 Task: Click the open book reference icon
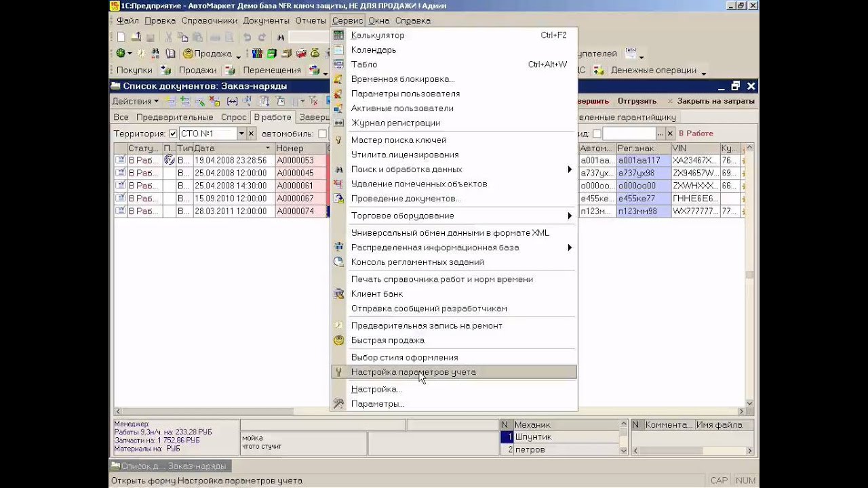[170, 54]
